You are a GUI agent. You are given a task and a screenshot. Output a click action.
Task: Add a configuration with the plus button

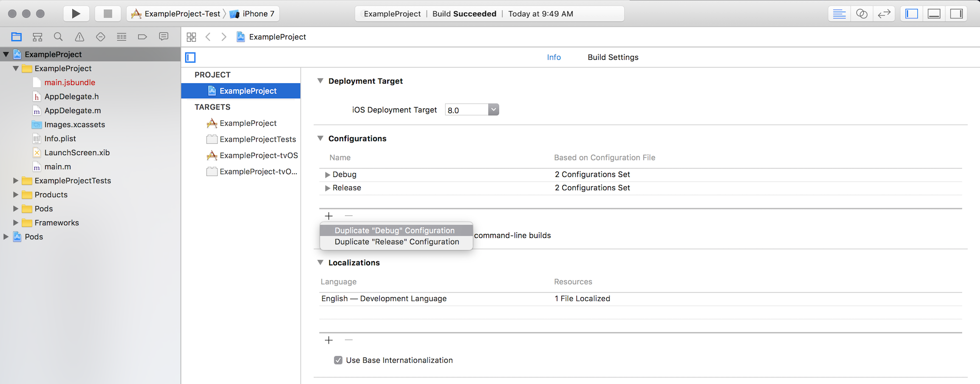[329, 216]
